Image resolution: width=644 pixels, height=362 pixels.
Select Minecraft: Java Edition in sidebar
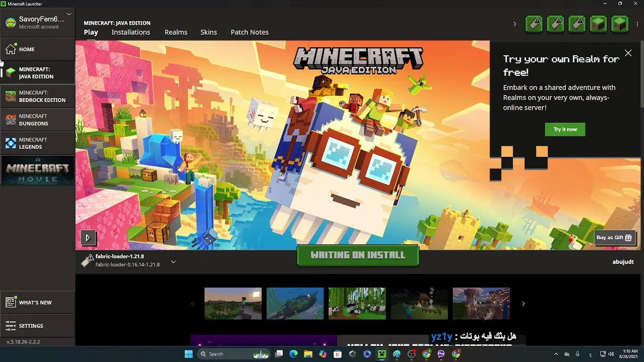point(37,73)
